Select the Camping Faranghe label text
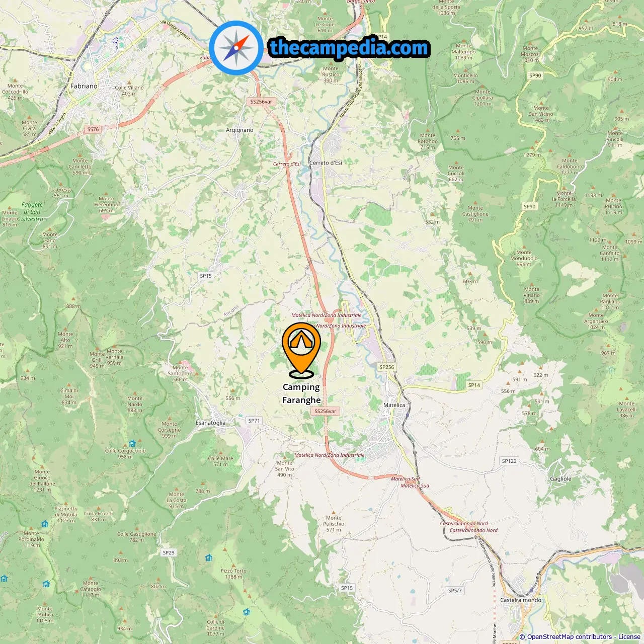 coord(301,393)
